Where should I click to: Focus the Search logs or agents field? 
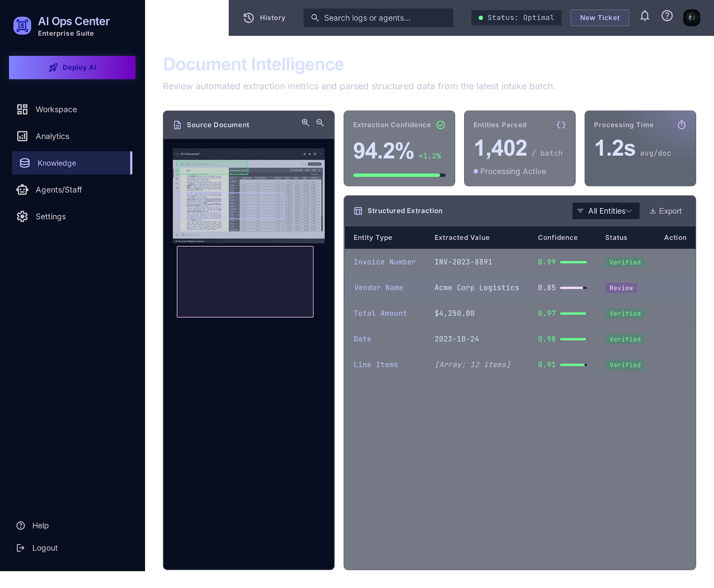(x=378, y=18)
